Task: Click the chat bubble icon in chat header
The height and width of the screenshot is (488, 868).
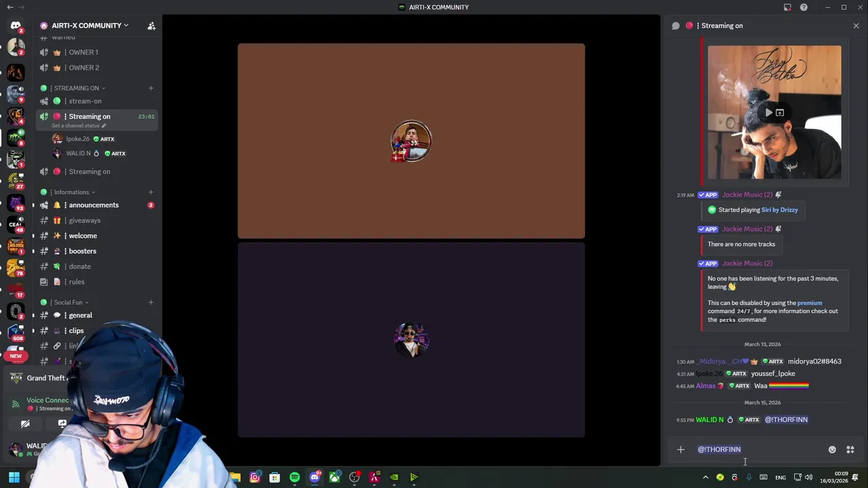Action: [x=675, y=26]
